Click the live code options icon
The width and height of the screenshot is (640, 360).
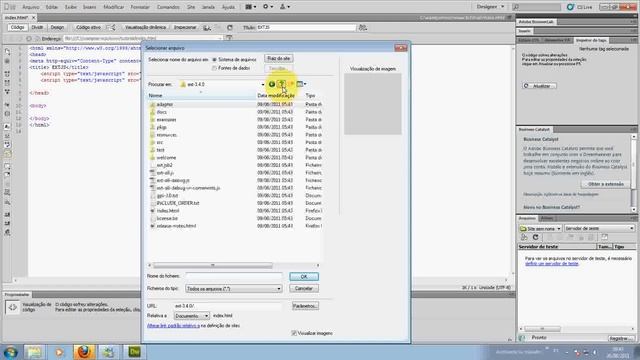(111, 27)
